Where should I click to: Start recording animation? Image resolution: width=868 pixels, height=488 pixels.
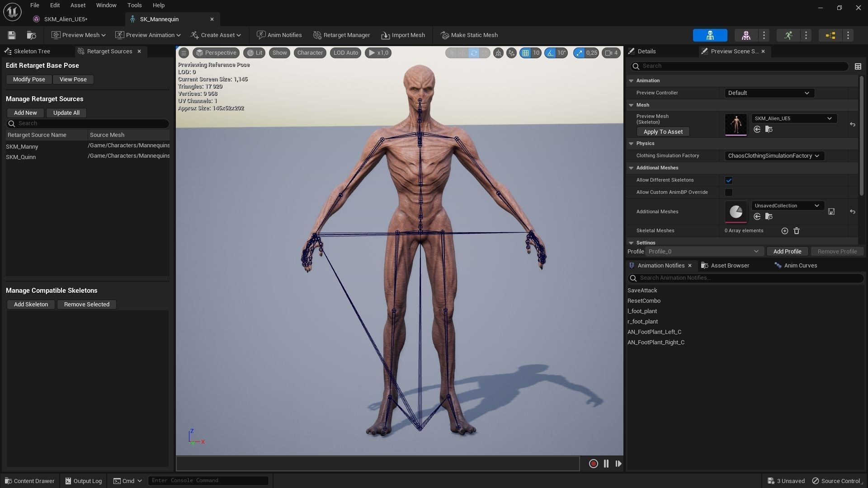click(593, 464)
